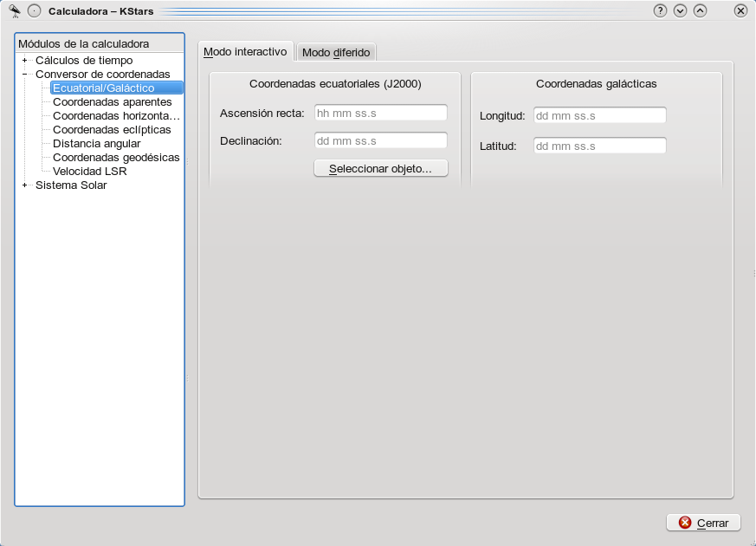Image resolution: width=756 pixels, height=546 pixels.
Task: Click the question mark help icon
Action: pyautogui.click(x=661, y=11)
